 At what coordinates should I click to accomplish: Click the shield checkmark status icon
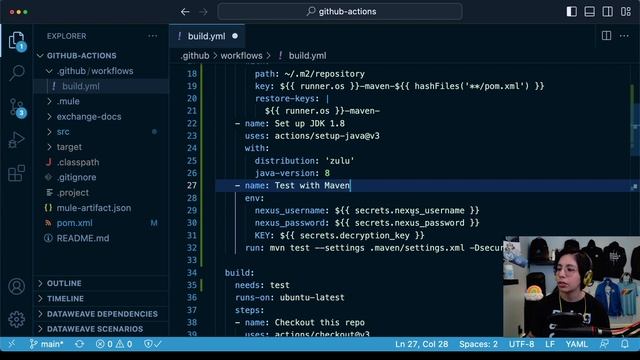[x=153, y=344]
